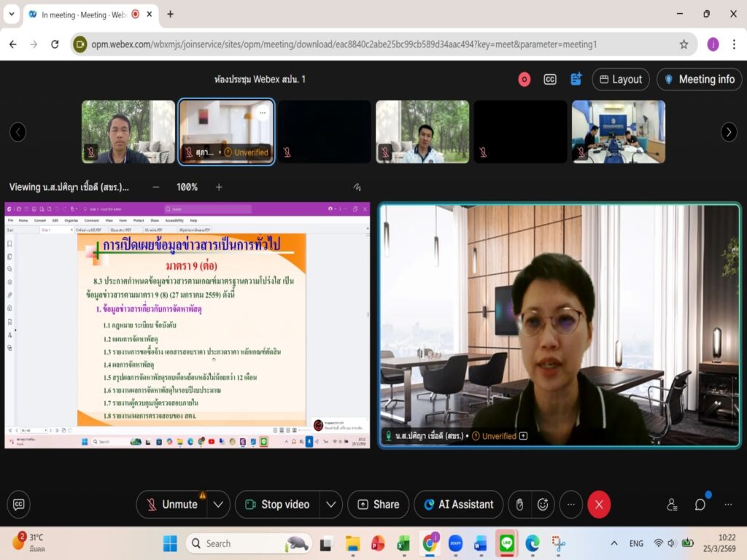This screenshot has width=747, height=560.
Task: Open the Layout options
Action: (x=620, y=79)
